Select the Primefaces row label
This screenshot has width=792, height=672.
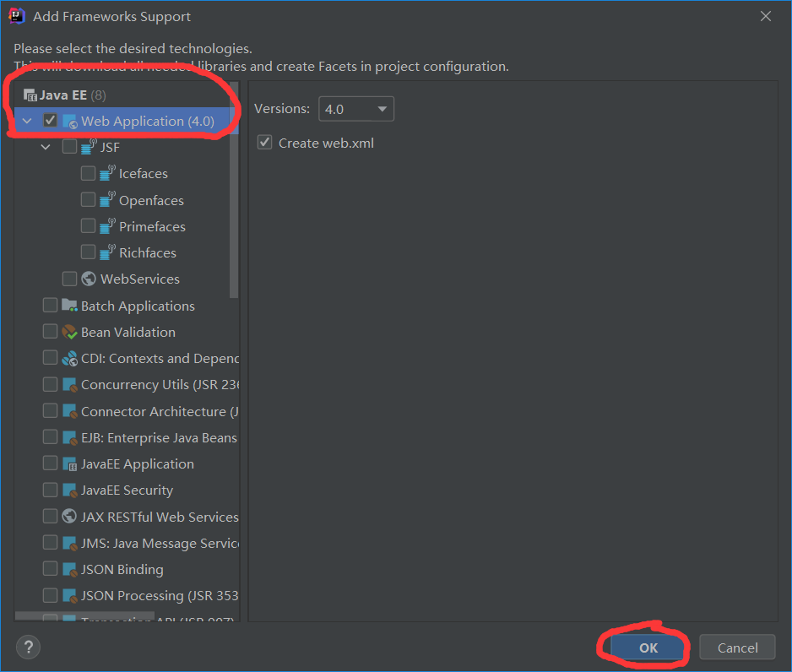point(152,227)
